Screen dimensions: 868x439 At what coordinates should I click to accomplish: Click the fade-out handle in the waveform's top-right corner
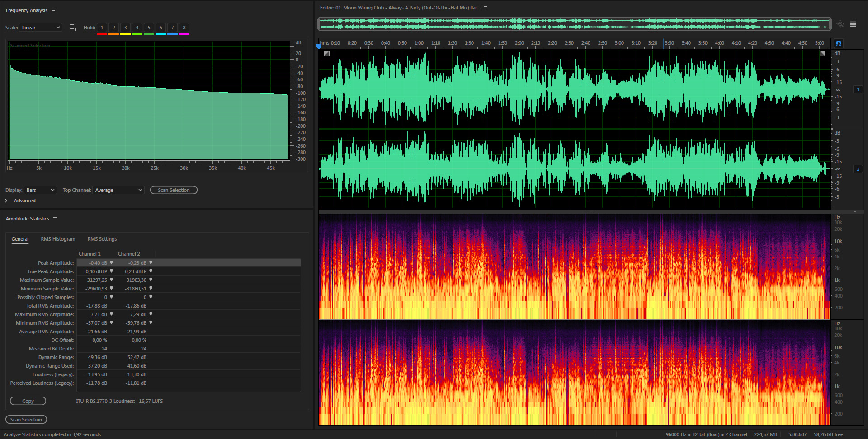(x=822, y=53)
